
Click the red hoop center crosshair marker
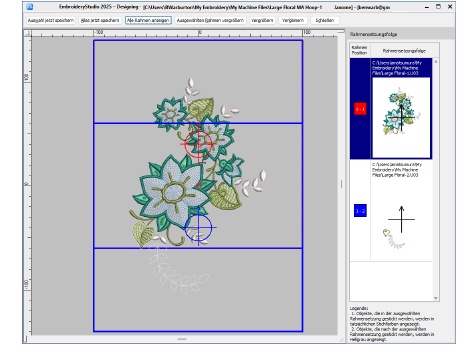click(x=198, y=144)
